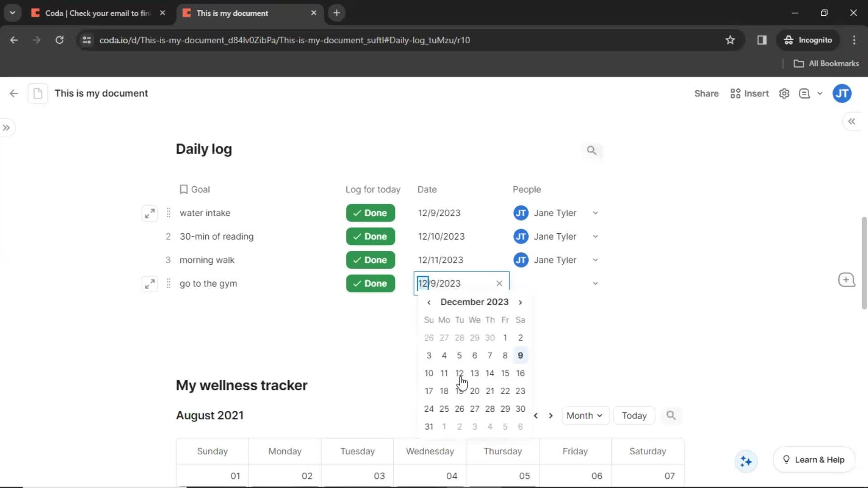
Task: Go back using the in-document back arrow
Action: [x=14, y=94]
